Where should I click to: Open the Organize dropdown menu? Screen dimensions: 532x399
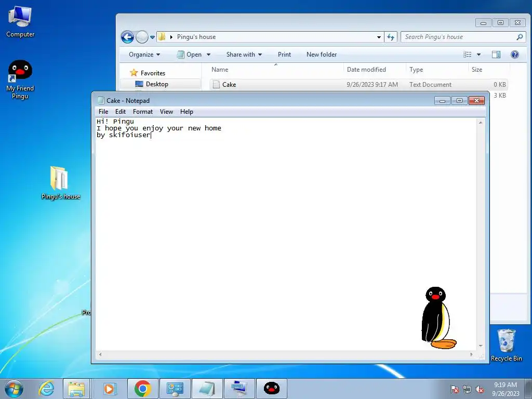[144, 55]
